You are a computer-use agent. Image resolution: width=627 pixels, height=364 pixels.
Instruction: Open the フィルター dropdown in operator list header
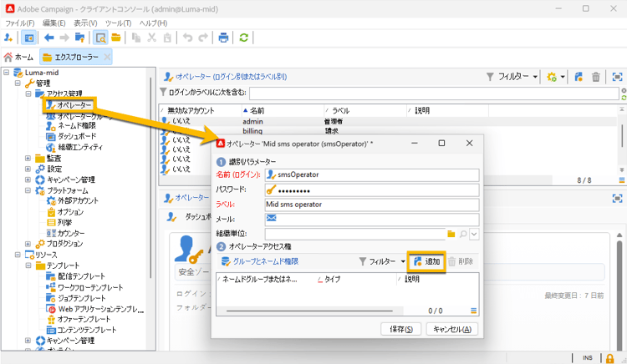(x=512, y=77)
